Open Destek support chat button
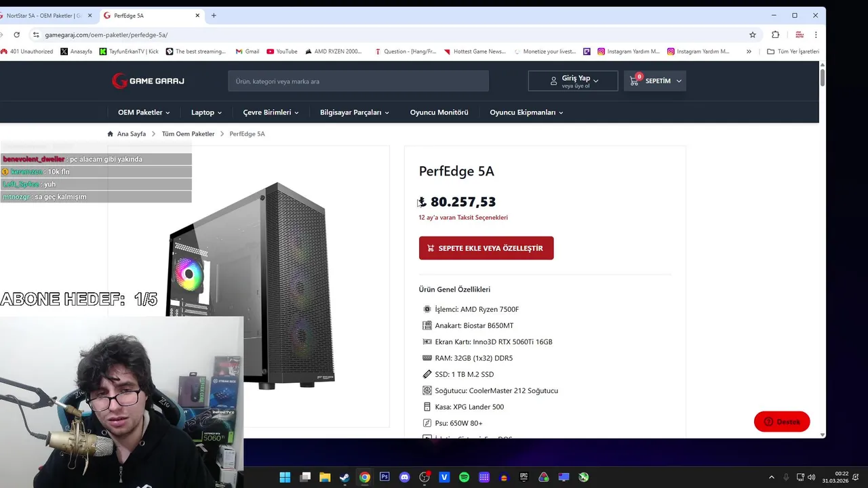 (782, 422)
